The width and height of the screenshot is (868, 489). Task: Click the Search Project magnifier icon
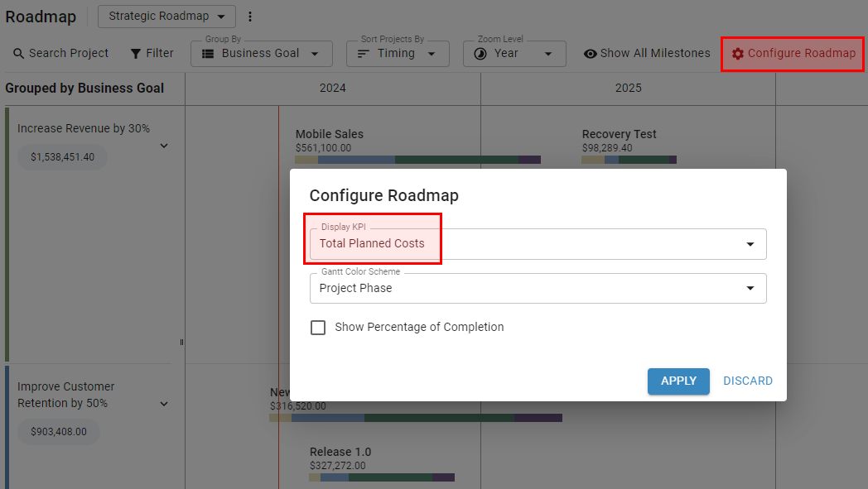click(18, 54)
